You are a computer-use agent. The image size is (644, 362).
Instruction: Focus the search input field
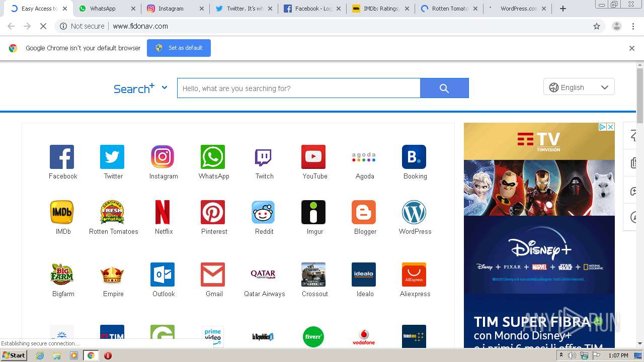(299, 88)
